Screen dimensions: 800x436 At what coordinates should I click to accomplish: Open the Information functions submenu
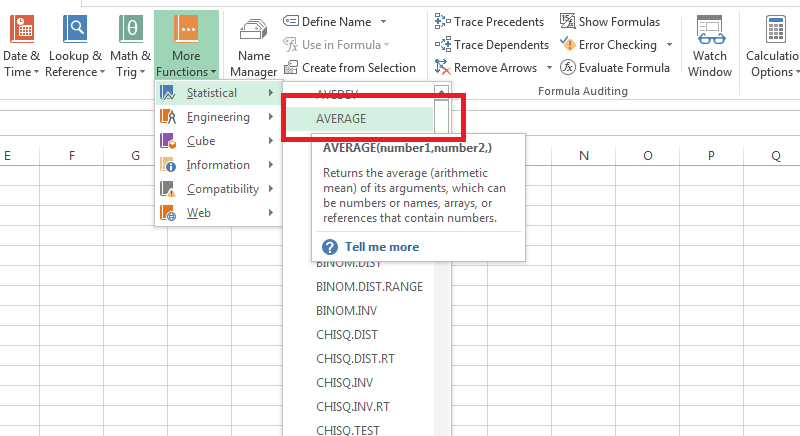[x=217, y=165]
